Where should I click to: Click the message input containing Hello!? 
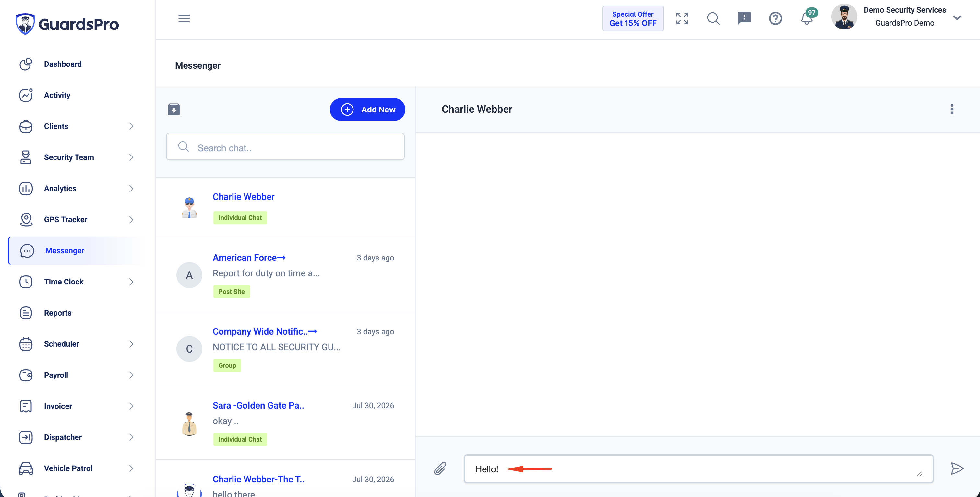(699, 469)
